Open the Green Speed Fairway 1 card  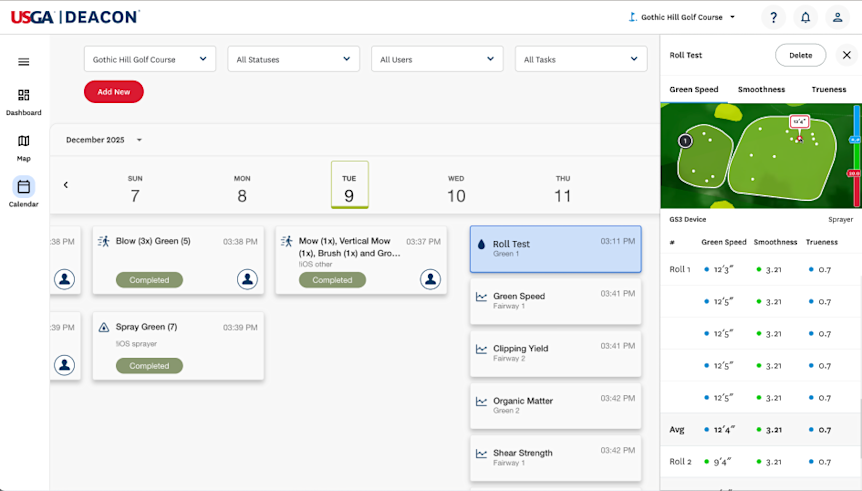click(555, 301)
